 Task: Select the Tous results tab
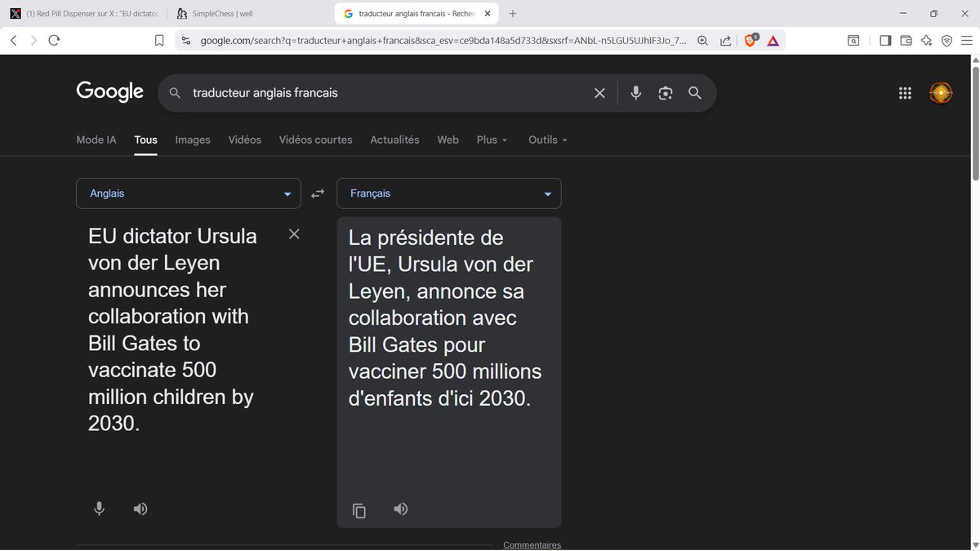(146, 140)
